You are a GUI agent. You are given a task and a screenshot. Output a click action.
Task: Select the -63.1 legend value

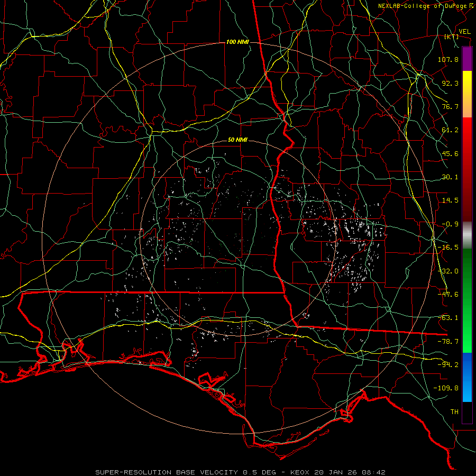(x=448, y=318)
